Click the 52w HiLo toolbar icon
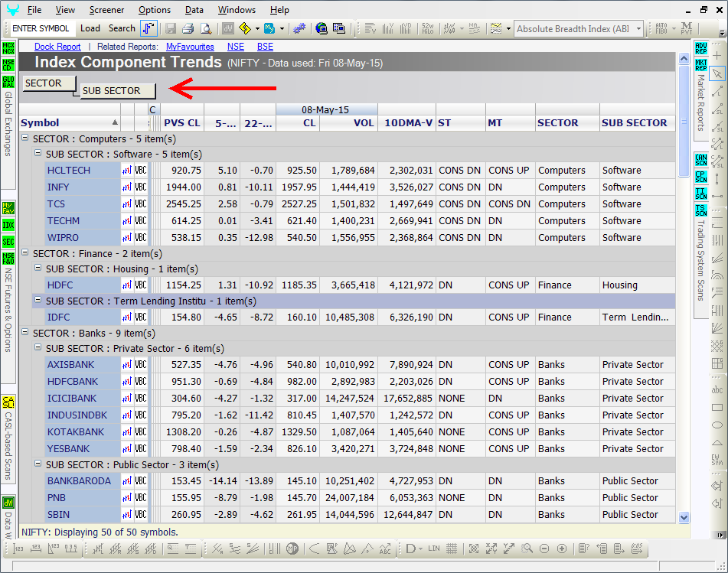728x573 pixels. pos(428,29)
